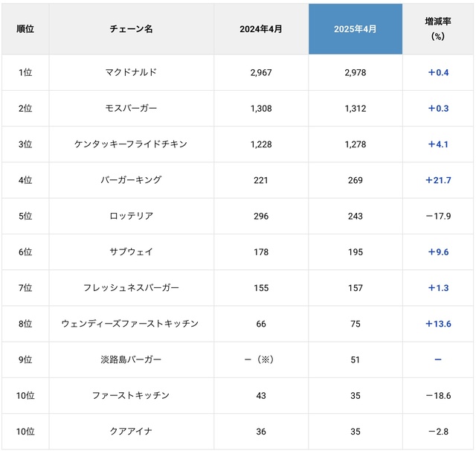Click ウェンディーズファーストキッチン cell
This screenshot has width=476, height=451.
(130, 324)
